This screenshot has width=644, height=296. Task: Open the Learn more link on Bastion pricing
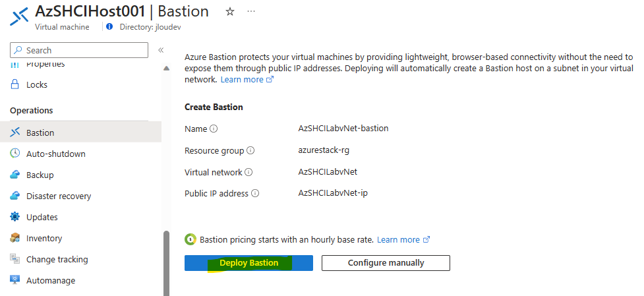[x=403, y=240]
